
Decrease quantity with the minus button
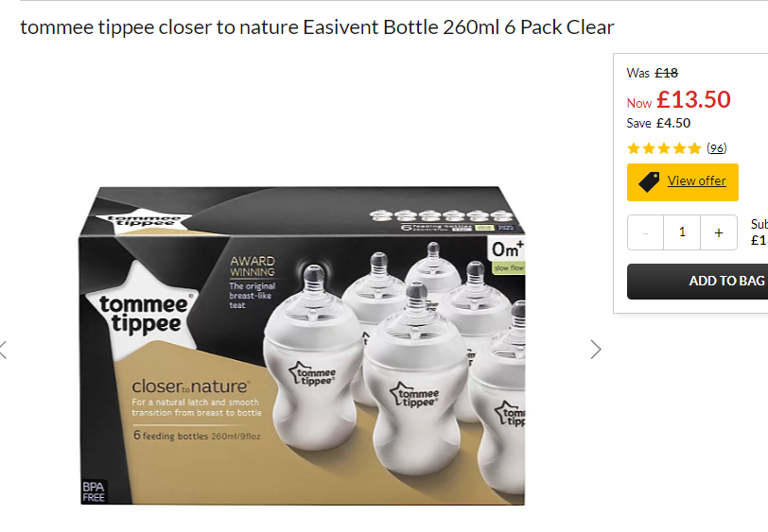(646, 232)
